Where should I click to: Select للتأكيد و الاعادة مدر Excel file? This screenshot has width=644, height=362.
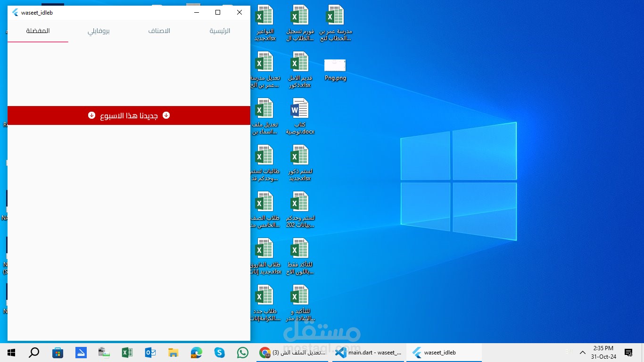(x=300, y=303)
